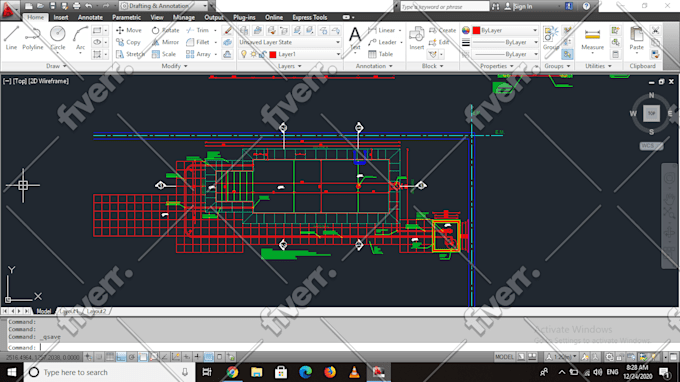Open the Layer1 layer dropdown

click(290, 54)
